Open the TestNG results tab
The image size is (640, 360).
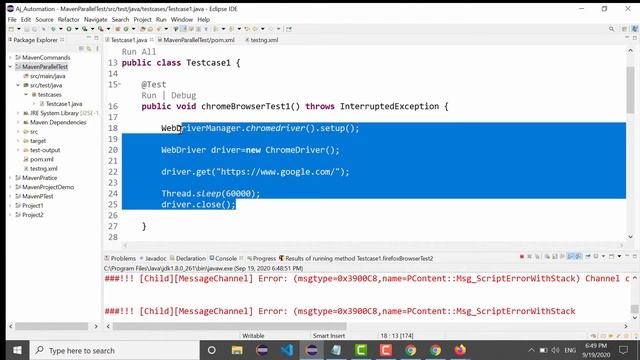tap(359, 258)
